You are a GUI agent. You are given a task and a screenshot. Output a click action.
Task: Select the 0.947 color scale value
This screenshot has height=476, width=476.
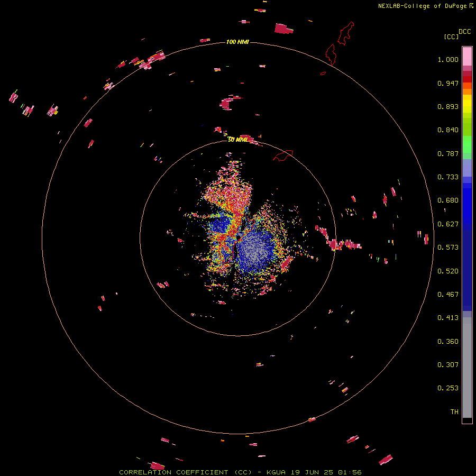448,83
